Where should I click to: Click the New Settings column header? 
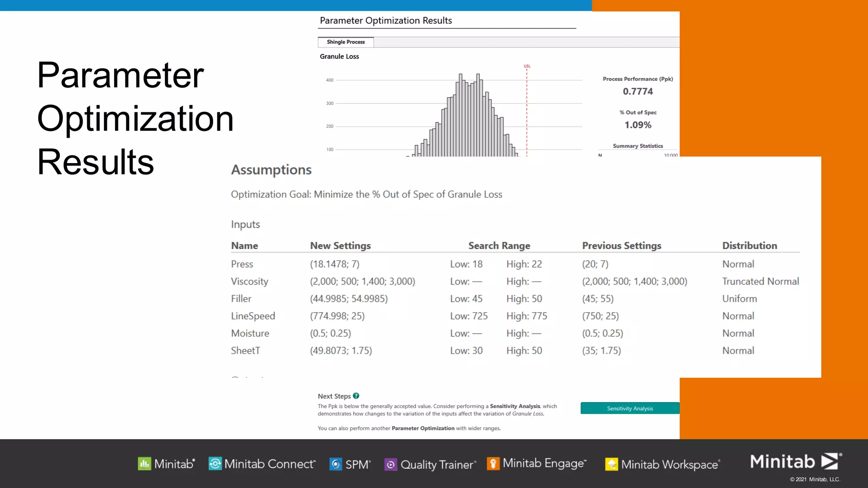(340, 246)
